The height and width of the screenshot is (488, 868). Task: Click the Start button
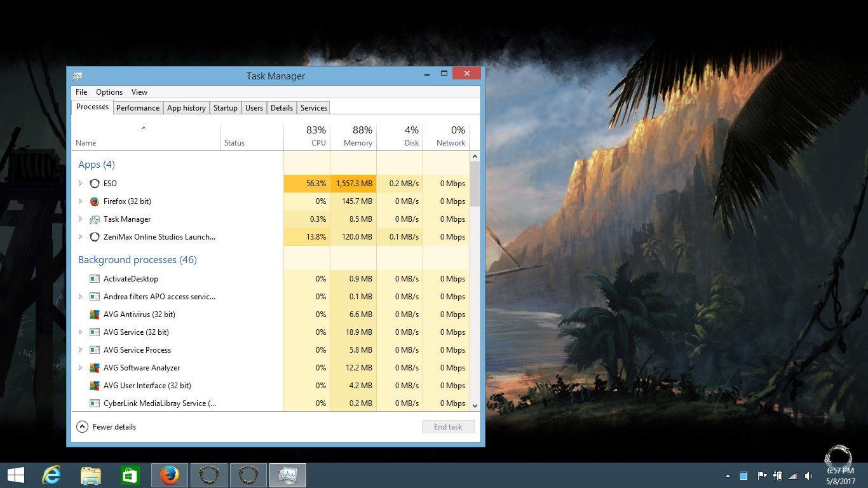tap(15, 475)
